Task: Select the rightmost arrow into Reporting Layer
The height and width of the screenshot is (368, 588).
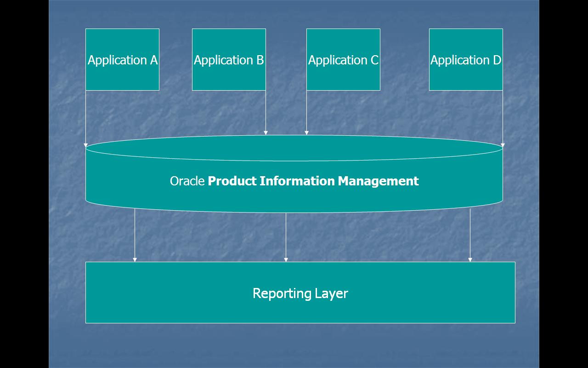Action: (470, 235)
